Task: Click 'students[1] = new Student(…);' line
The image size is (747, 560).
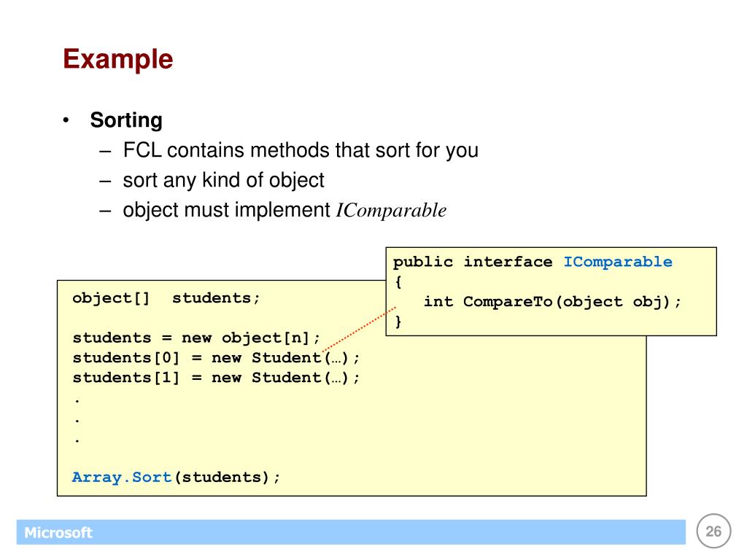Action: [216, 378]
